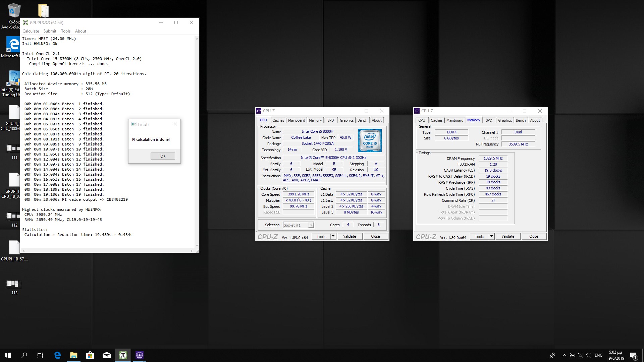Image resolution: width=644 pixels, height=362 pixels.
Task: Switch to Bench tab in right CPU-Z window
Action: coord(521,120)
